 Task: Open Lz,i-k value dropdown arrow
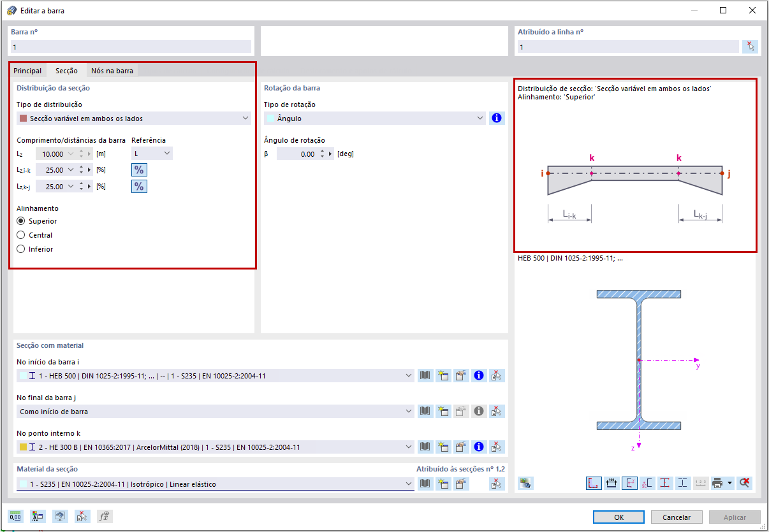(70, 170)
